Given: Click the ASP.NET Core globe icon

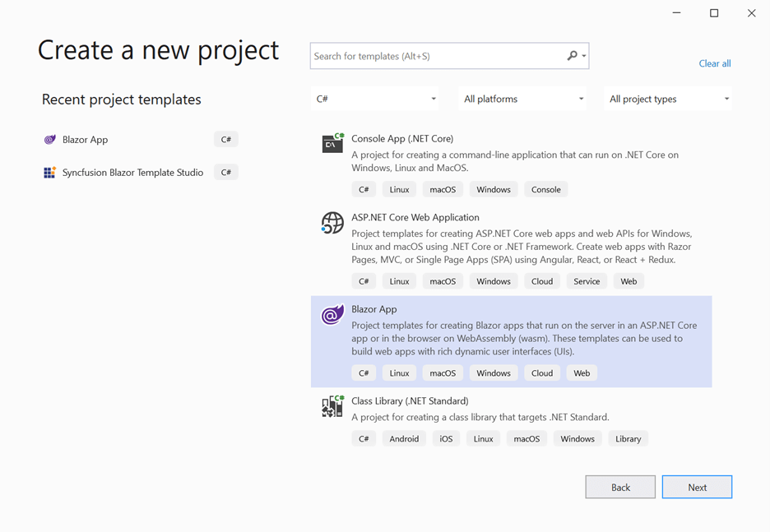Looking at the screenshot, I should [332, 223].
